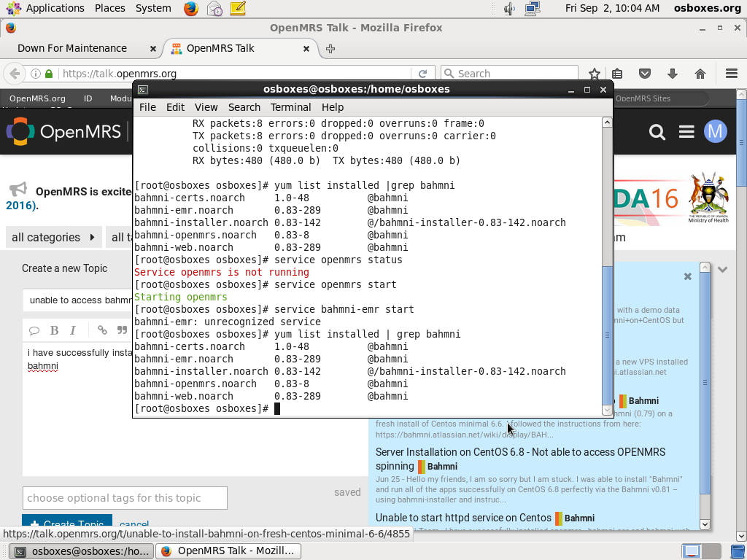The width and height of the screenshot is (747, 560).
Task: Click the osboxes.org user label
Action: tap(707, 8)
